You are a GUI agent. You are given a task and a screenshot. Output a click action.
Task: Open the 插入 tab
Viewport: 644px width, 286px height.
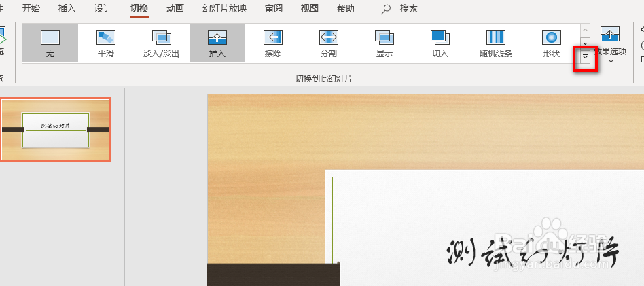click(x=67, y=9)
